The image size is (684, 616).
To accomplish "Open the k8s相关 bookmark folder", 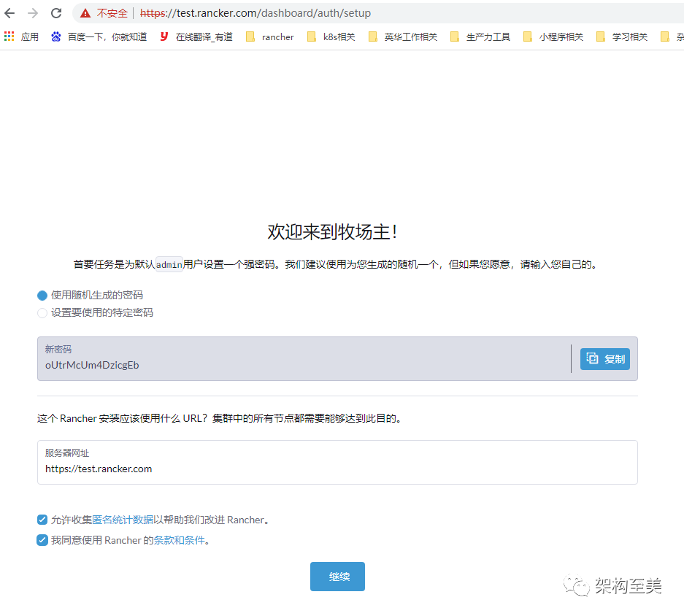I will pyautogui.click(x=331, y=36).
